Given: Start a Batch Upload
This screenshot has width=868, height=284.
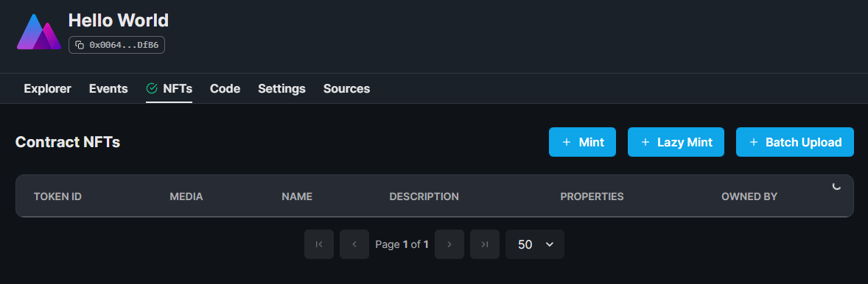Looking at the screenshot, I should [x=795, y=142].
